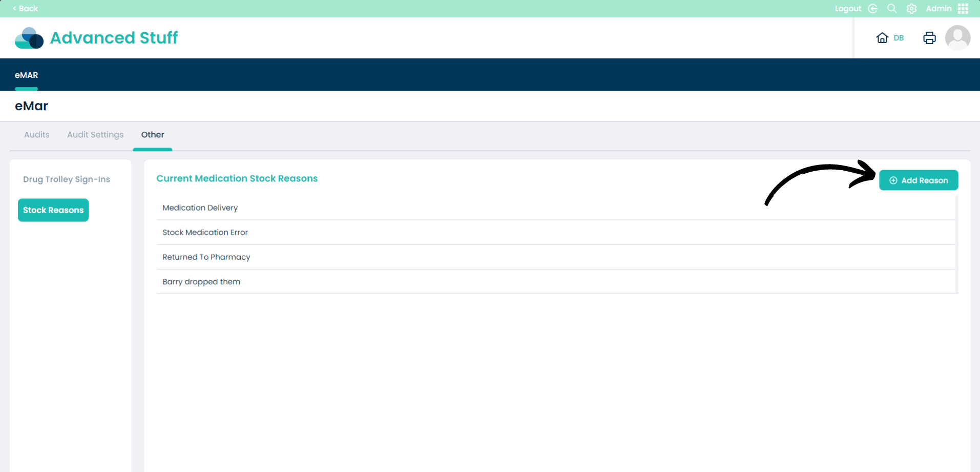This screenshot has height=472, width=980.
Task: Go to home via house icon
Action: (882, 38)
